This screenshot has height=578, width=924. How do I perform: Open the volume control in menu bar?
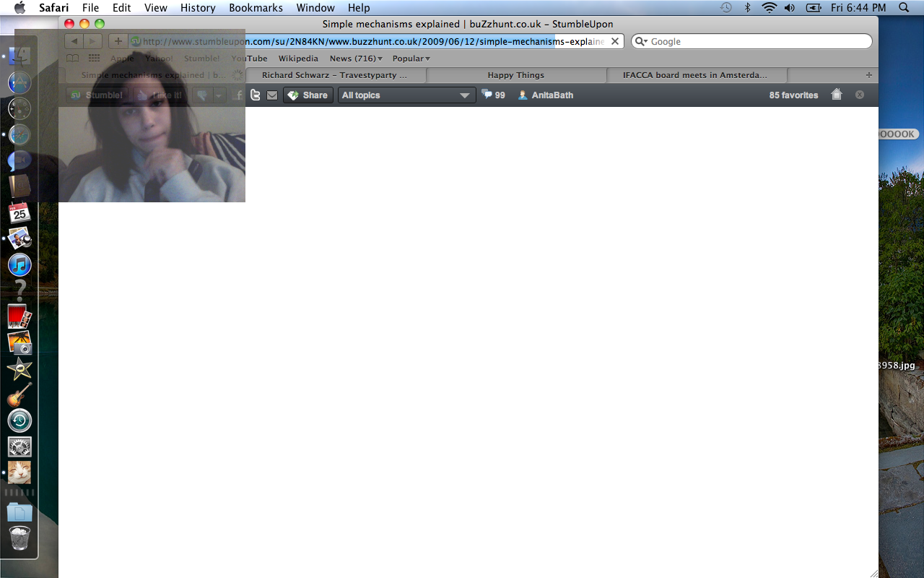[790, 8]
